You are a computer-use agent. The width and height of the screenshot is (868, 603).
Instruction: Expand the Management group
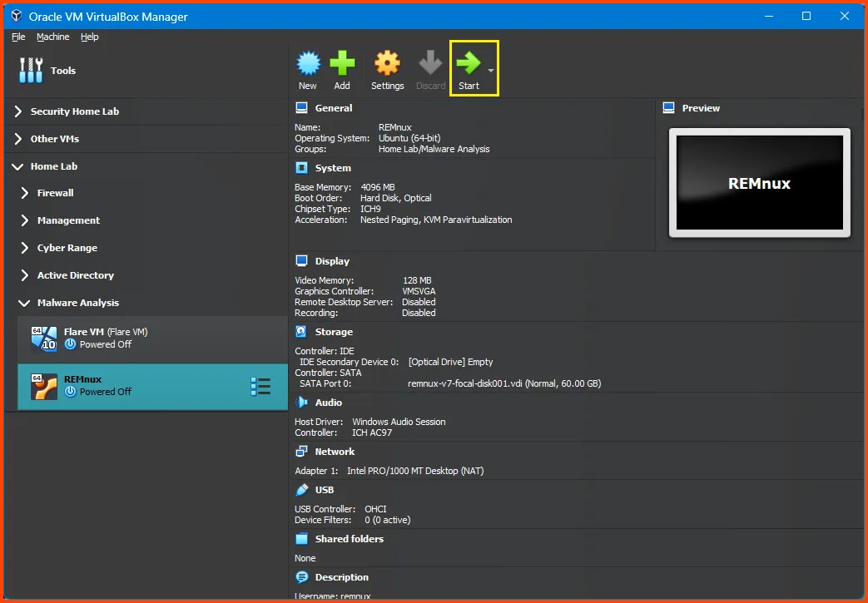coord(24,220)
